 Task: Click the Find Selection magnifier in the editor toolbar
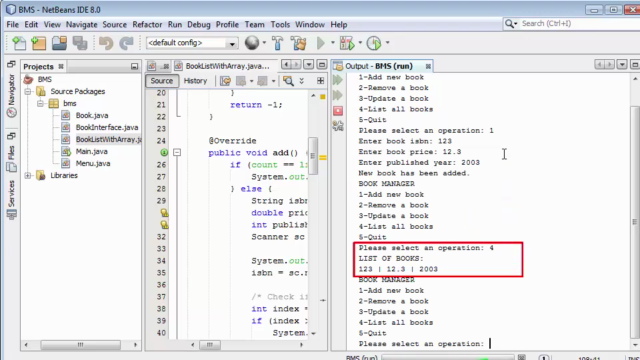288,81
